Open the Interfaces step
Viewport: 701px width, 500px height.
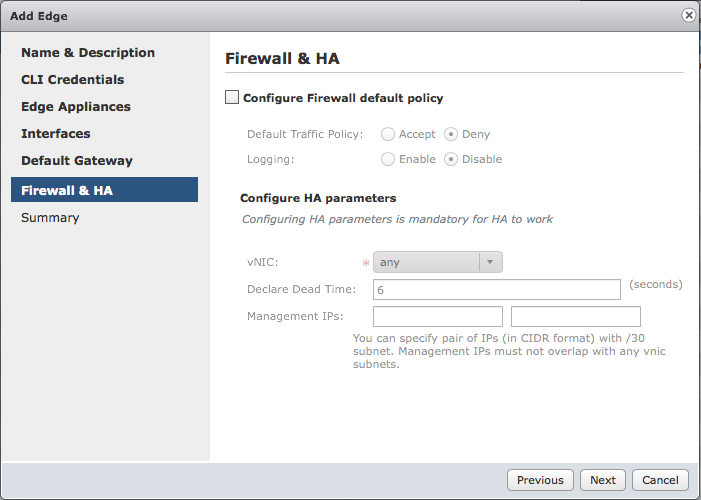coord(56,133)
